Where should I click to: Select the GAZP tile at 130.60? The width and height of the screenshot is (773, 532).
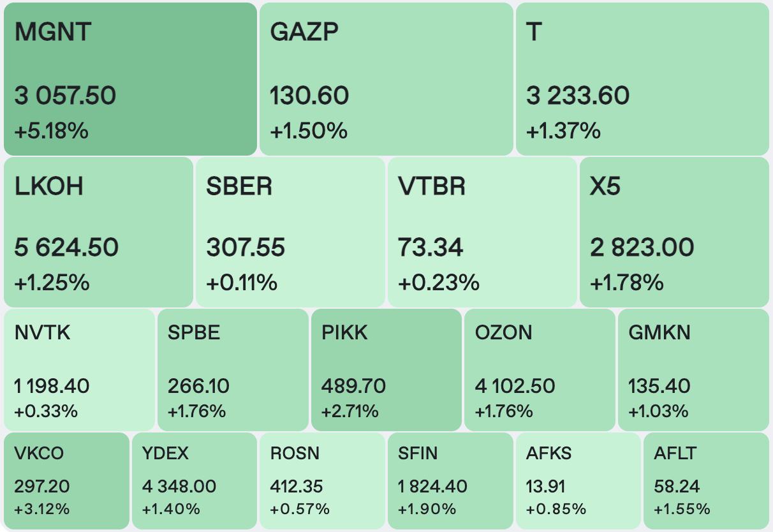[386, 78]
